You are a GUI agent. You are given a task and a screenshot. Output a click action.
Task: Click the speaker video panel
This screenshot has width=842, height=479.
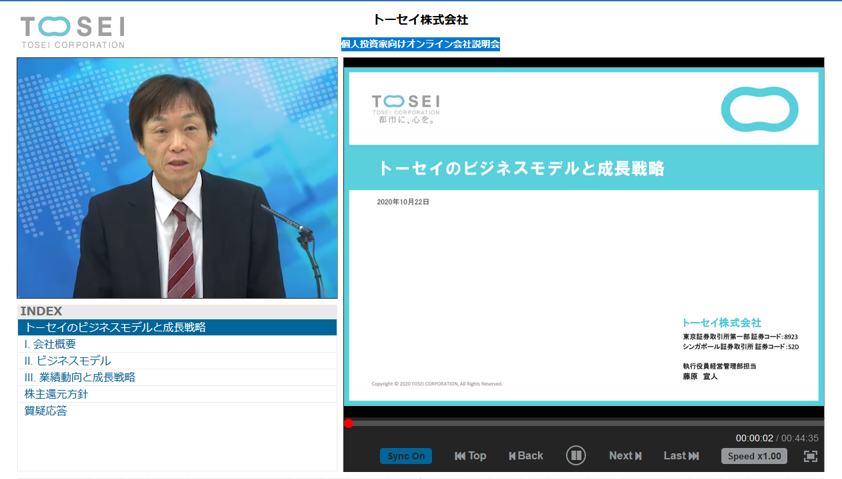[x=177, y=178]
